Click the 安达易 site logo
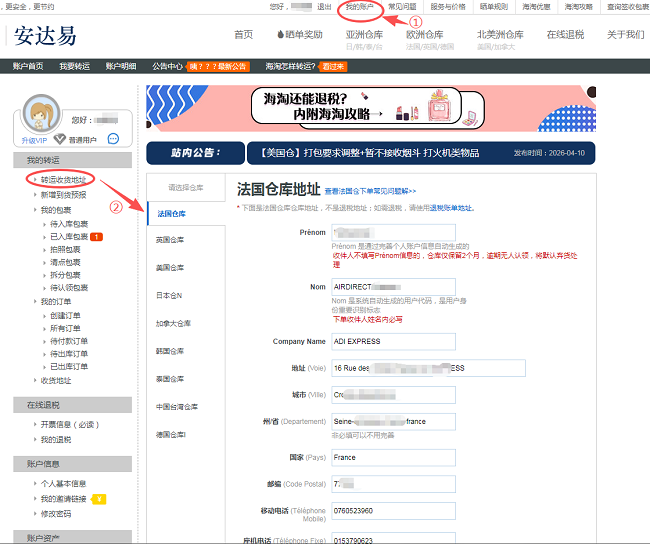This screenshot has height=544, width=650. pos(46,35)
